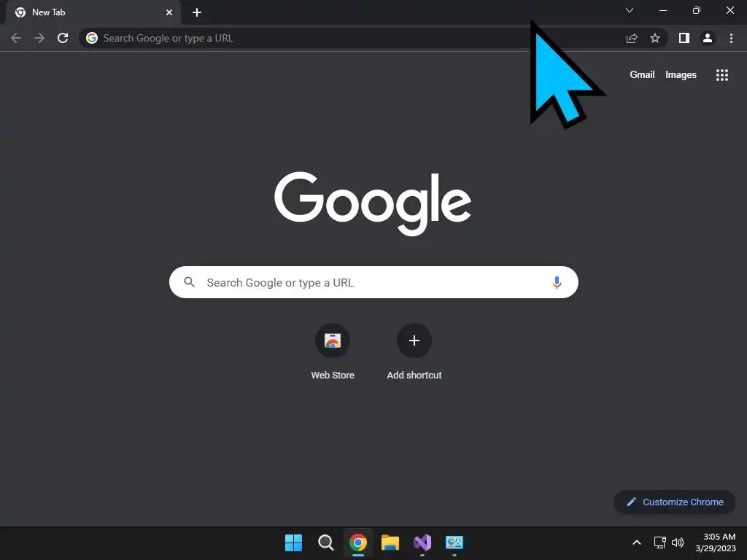Open the Gmail link
This screenshot has height=560, width=747.
click(642, 75)
